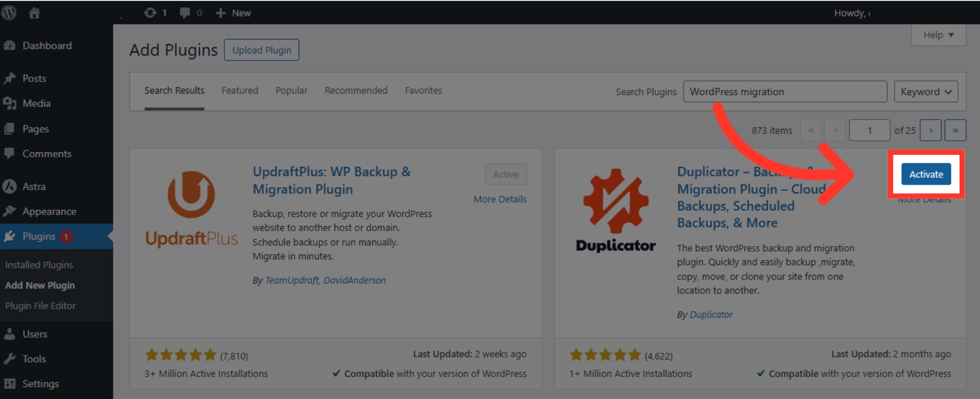Open Astra theme menu in sidebar
Screen dimensions: 980x399
click(x=34, y=187)
